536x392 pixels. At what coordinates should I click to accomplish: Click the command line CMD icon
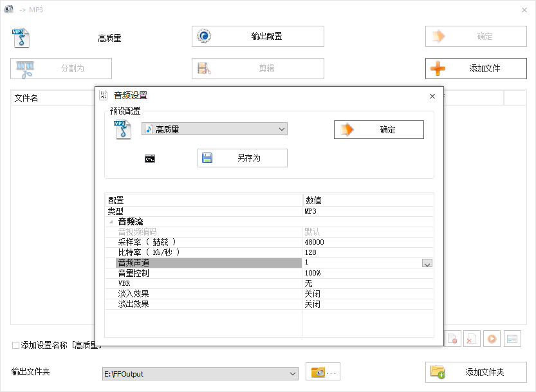149,158
